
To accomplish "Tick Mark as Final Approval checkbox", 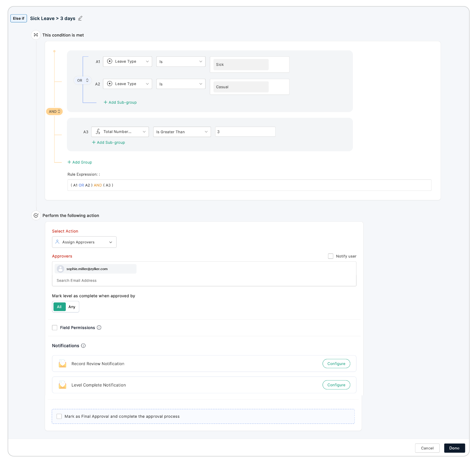I will tap(59, 416).
